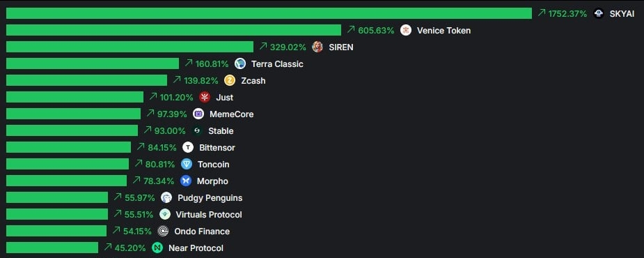Click the Venice Token green bar
644x258 pixels.
(x=174, y=30)
